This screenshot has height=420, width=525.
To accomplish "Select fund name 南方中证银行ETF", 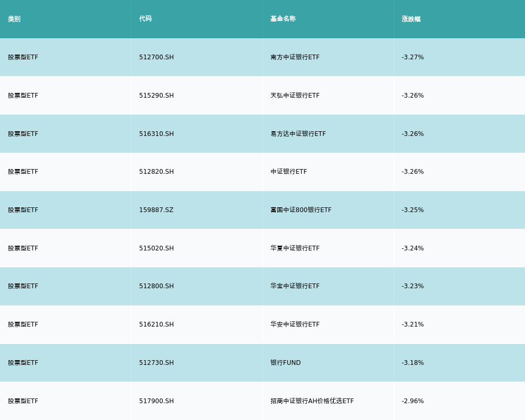I will coord(295,57).
